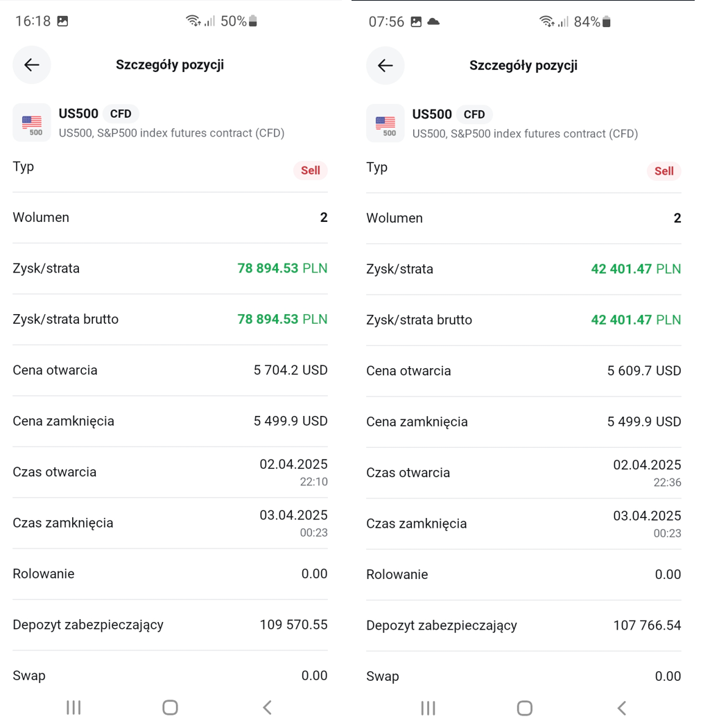Open recent apps on right phone navbar
This screenshot has height=728, width=728.
click(428, 708)
